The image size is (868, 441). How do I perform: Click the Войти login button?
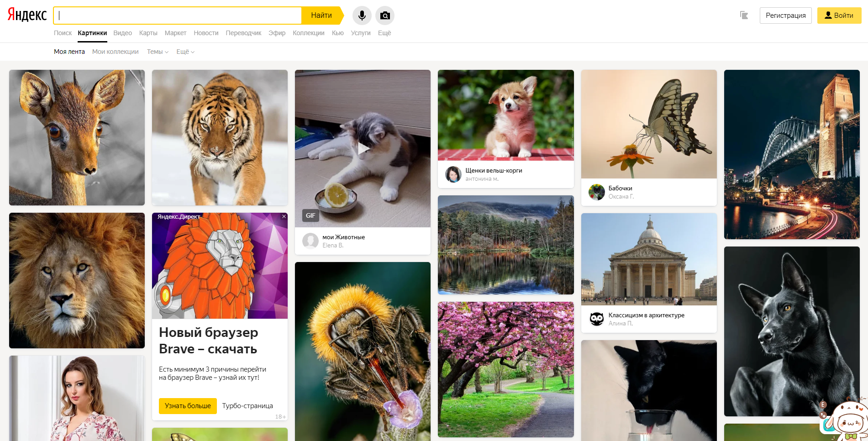(x=839, y=16)
